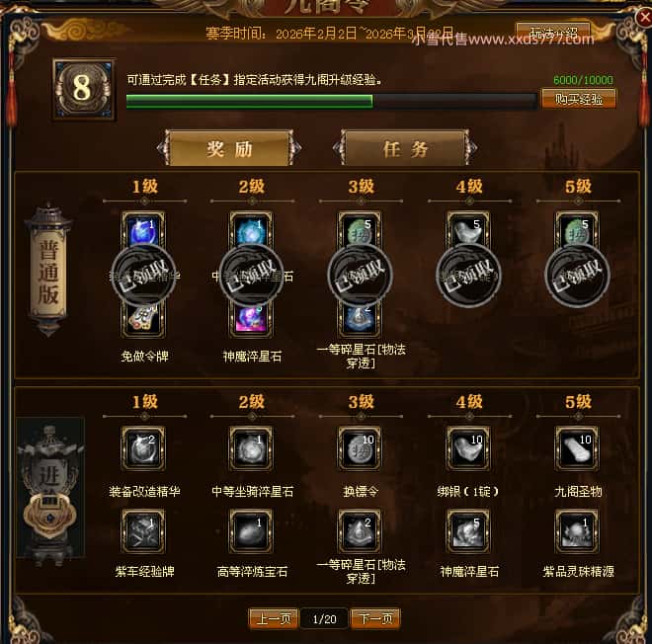Click the green experience progress bar
This screenshot has width=652, height=644.
[331, 102]
